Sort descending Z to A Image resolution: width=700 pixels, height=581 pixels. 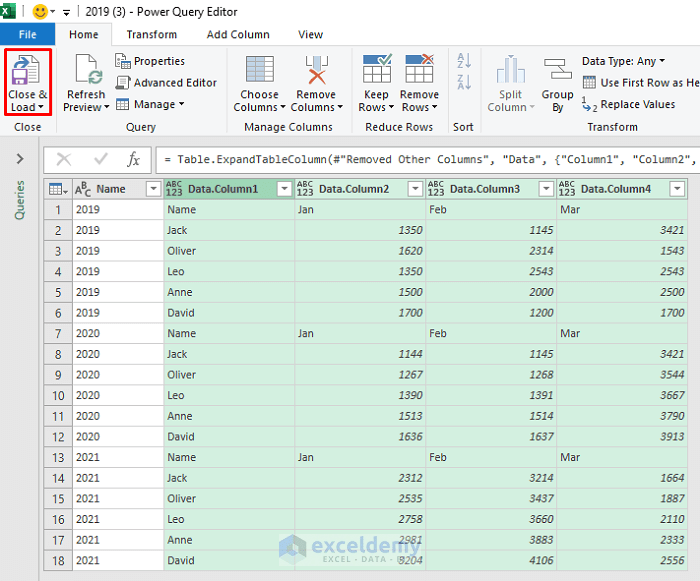click(x=464, y=82)
